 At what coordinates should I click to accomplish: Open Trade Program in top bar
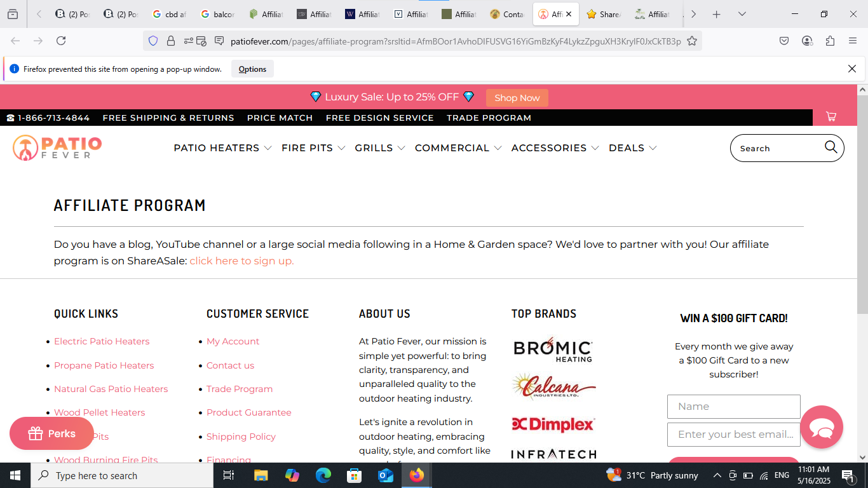[489, 118]
